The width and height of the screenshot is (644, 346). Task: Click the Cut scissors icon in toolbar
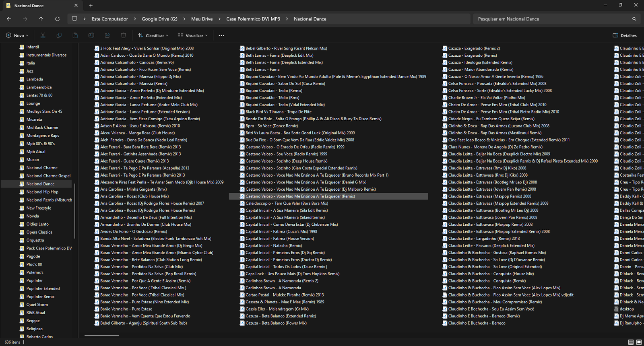(x=43, y=35)
